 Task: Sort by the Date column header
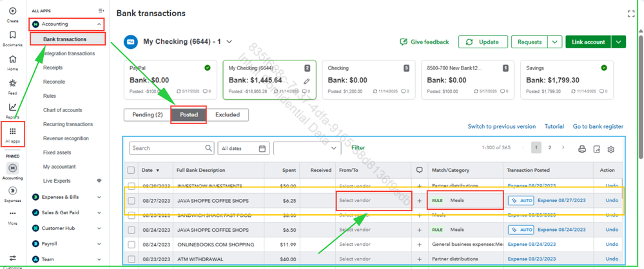[x=150, y=170]
